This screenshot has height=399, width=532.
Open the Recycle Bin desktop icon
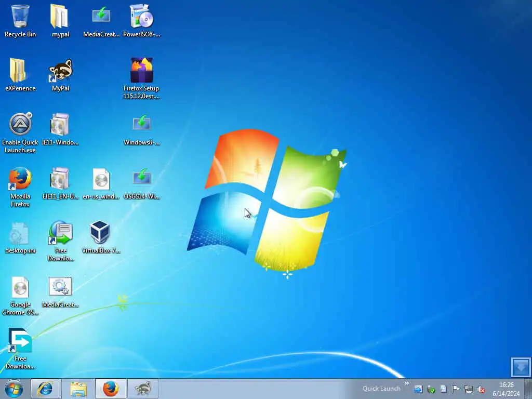point(20,20)
